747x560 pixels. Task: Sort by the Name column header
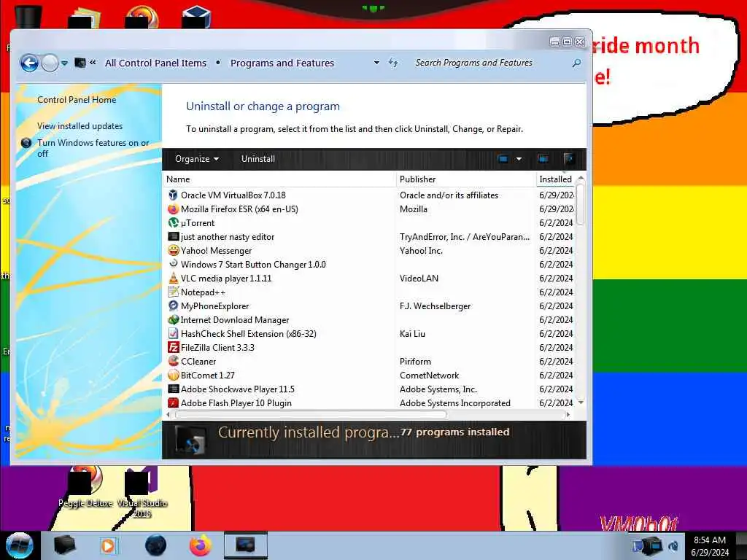(x=279, y=179)
